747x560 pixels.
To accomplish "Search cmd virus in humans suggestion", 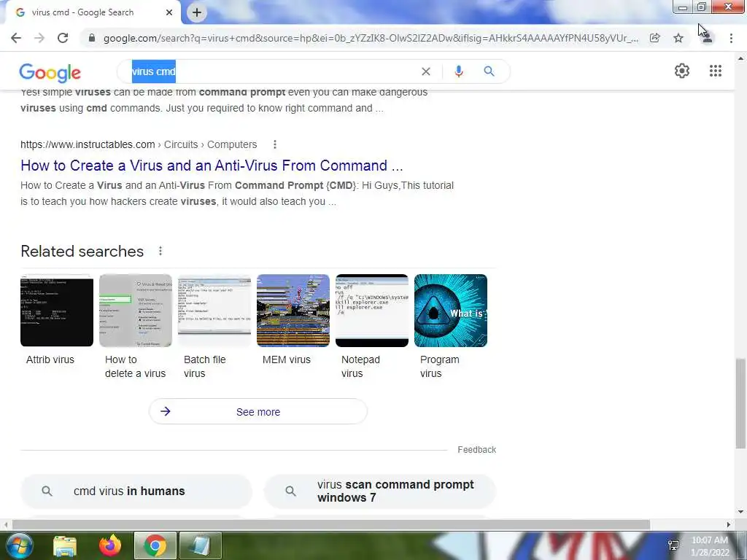I will (136, 491).
